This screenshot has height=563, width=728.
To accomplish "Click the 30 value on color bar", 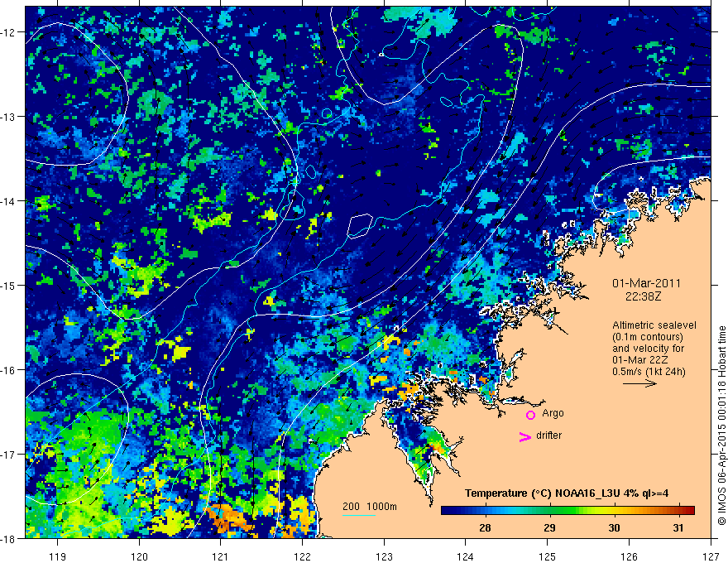I will pos(614,527).
